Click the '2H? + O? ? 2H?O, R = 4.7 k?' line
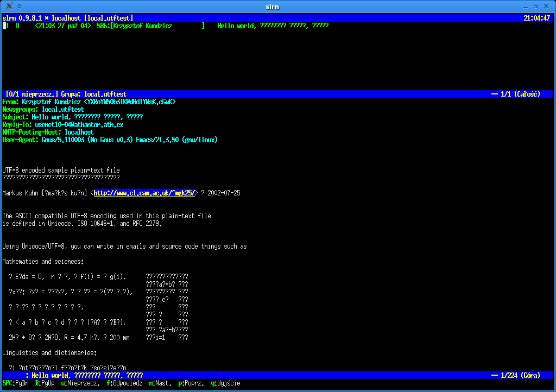 (69, 337)
